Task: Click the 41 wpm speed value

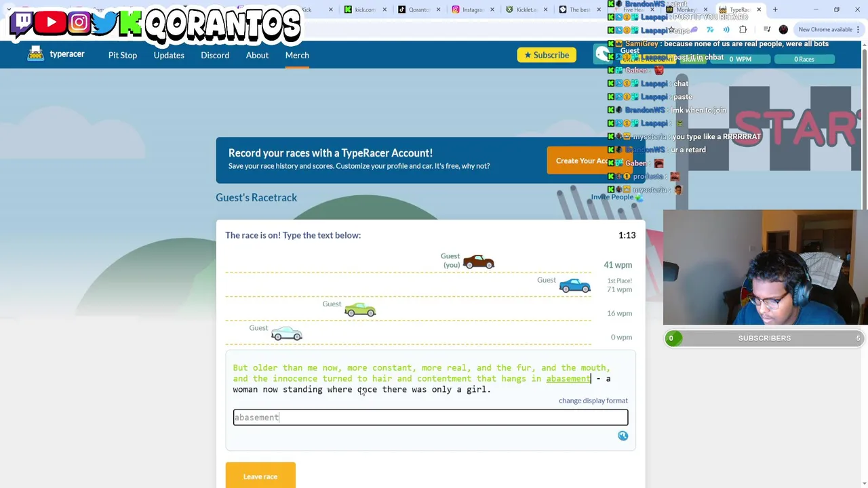Action: [x=618, y=265]
